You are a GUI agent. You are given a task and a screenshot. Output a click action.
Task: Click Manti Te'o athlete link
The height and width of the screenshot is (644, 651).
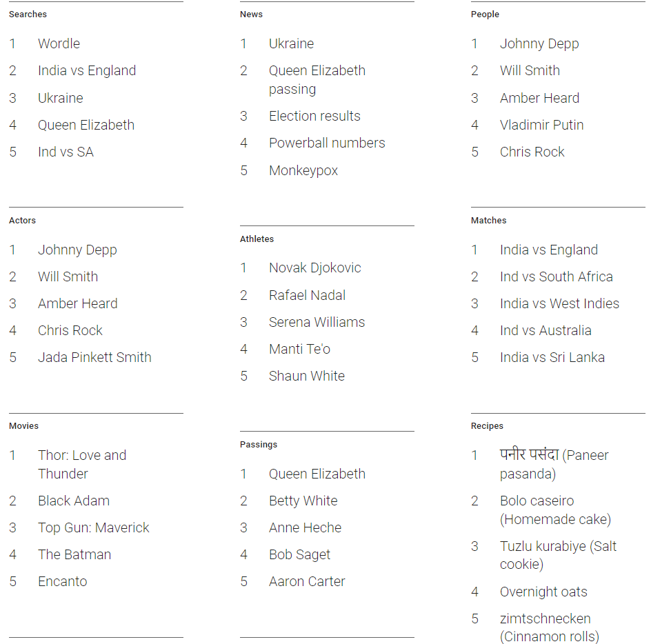[x=299, y=349]
